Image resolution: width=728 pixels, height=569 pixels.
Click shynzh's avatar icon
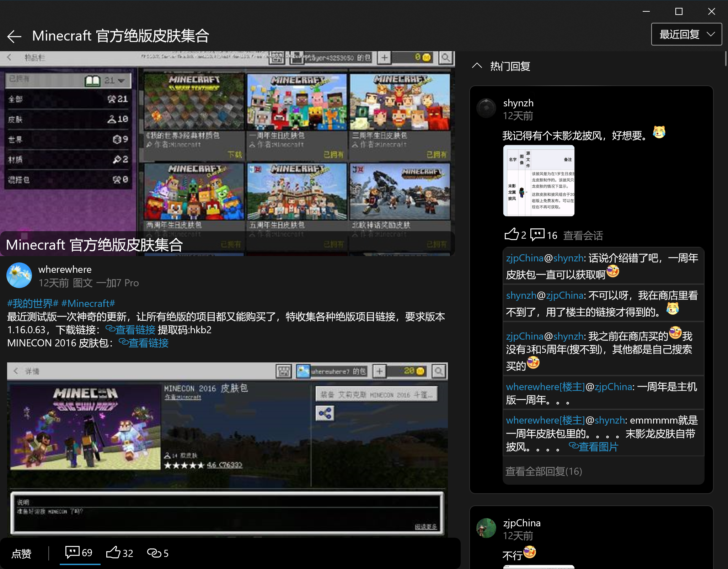click(x=486, y=108)
